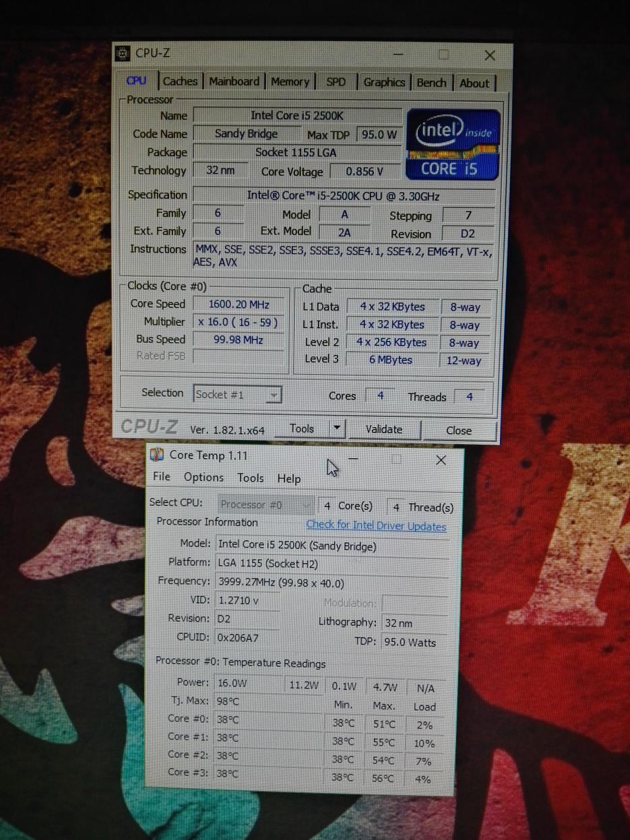Click the Intel Core i5 logo badge

(452, 146)
